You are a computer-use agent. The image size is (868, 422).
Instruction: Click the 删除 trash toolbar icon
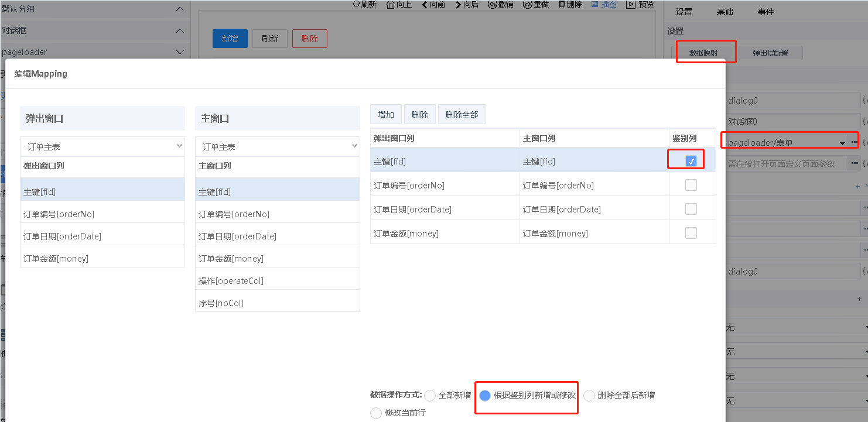pyautogui.click(x=562, y=4)
